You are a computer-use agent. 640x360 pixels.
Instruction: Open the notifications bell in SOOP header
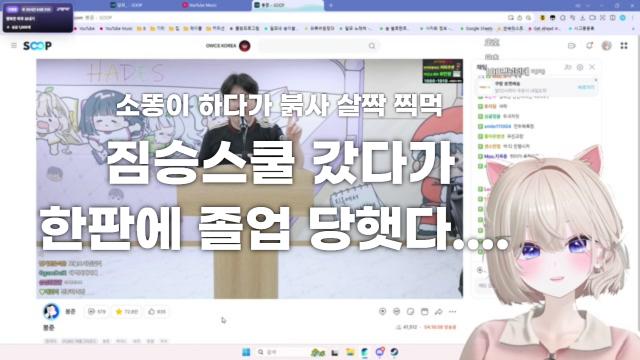coord(589,46)
